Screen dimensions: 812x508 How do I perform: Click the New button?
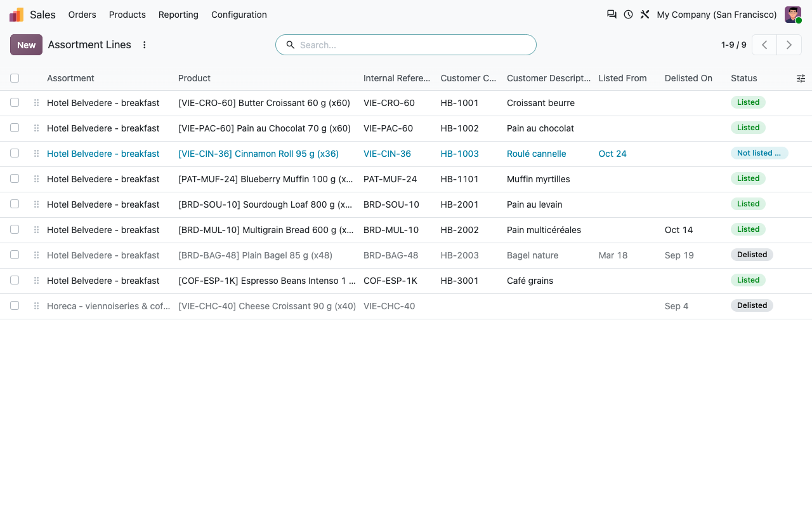pyautogui.click(x=26, y=45)
